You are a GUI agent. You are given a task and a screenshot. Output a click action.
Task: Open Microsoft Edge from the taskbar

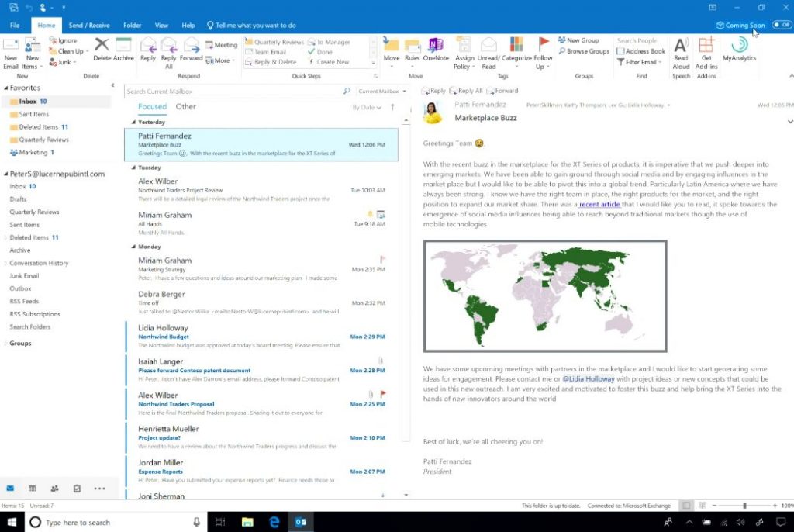(274, 522)
